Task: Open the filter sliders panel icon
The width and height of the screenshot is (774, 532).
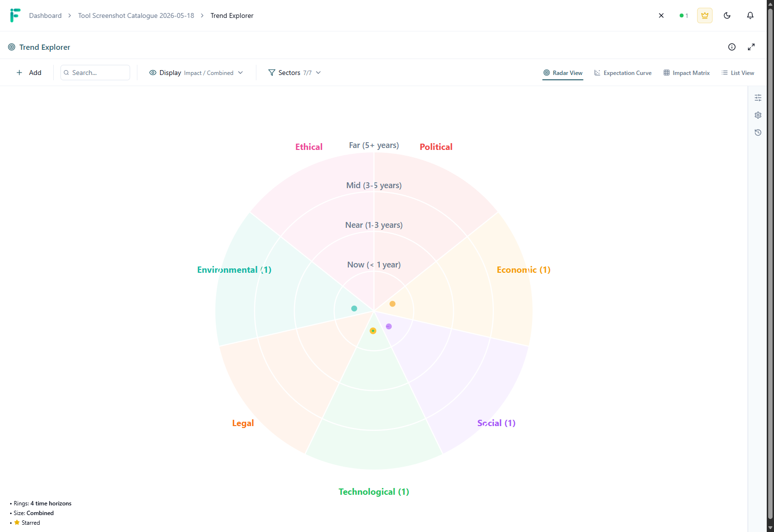Action: (x=758, y=98)
